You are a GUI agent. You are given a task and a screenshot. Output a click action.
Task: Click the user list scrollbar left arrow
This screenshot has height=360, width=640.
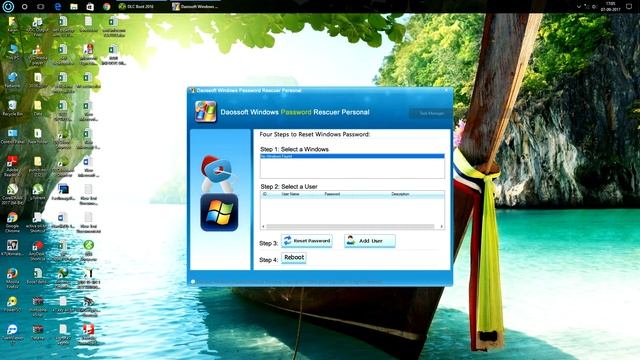pyautogui.click(x=263, y=227)
